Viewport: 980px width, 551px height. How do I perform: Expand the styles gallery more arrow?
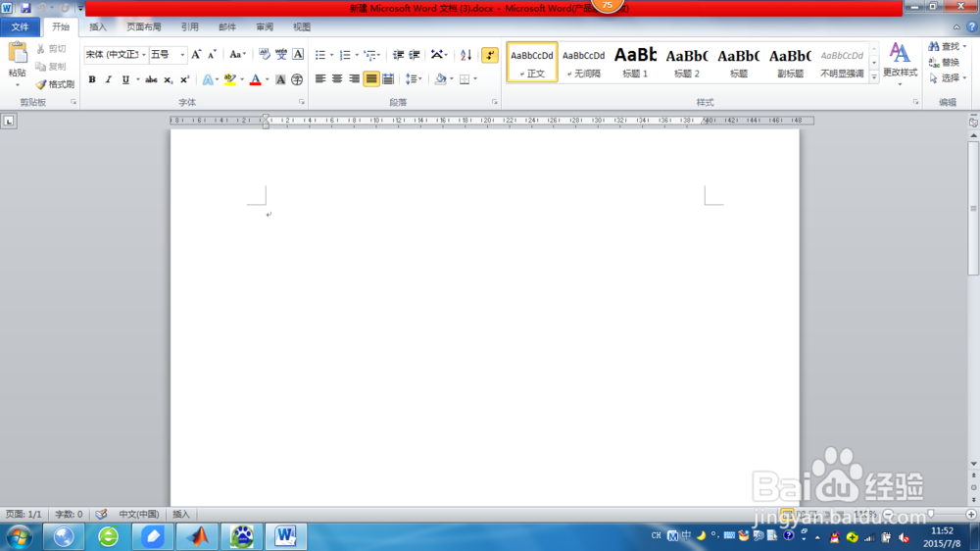point(874,76)
